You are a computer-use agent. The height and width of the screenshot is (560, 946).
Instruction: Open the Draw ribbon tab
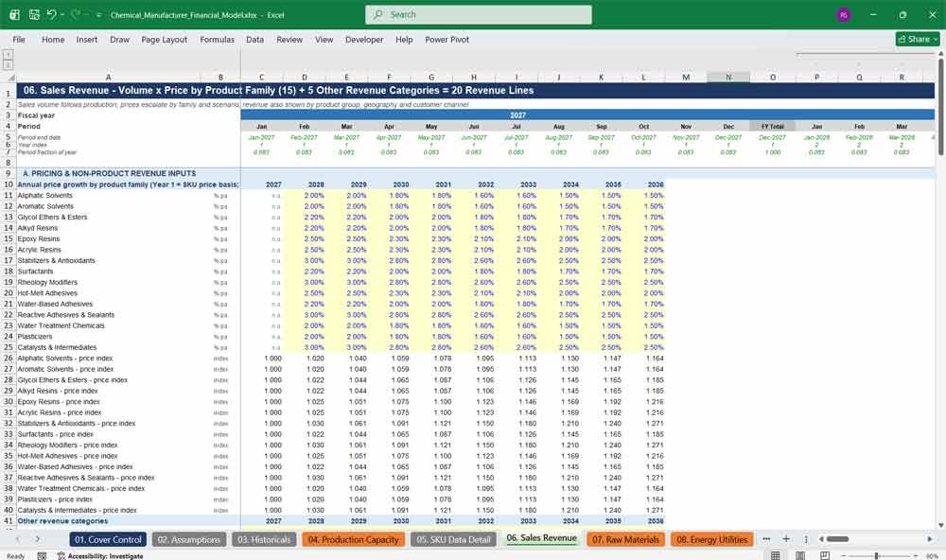[119, 39]
